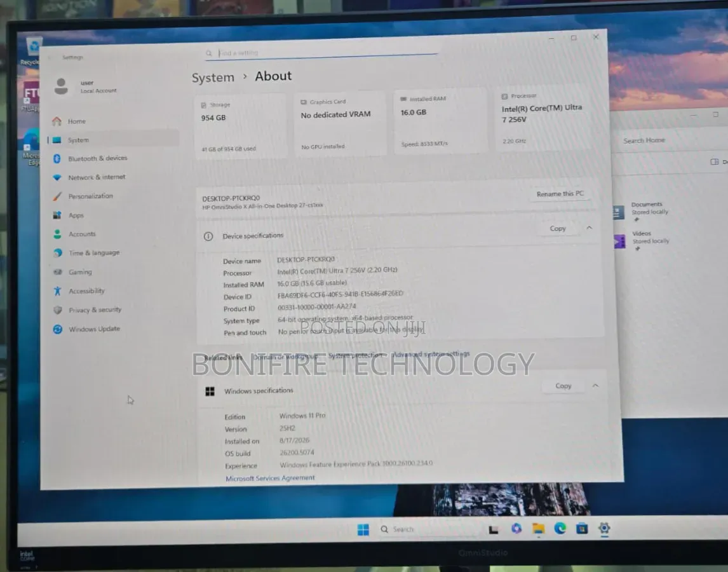
Task: Click the Device specifications info icon
Action: (x=208, y=236)
